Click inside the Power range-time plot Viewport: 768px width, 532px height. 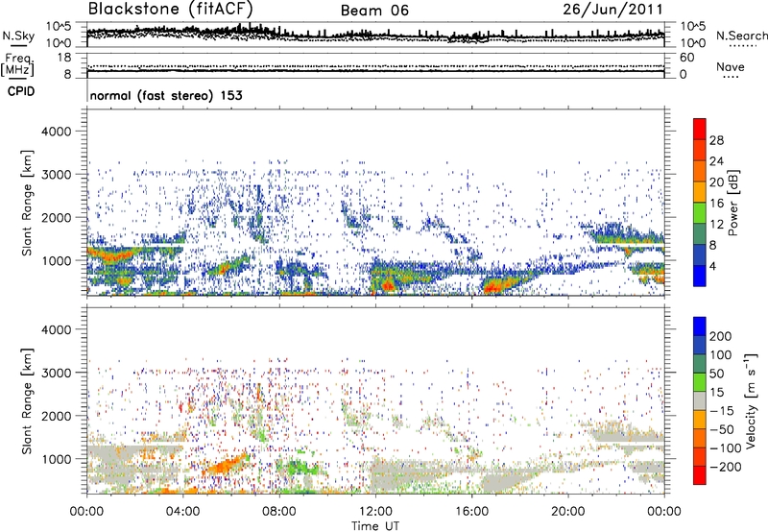[375, 203]
